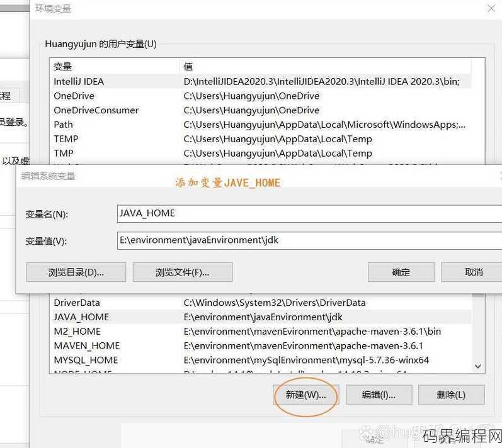The height and width of the screenshot is (448, 502).
Task: Select the MAVEN_HOME system variable row
Action: point(260,346)
